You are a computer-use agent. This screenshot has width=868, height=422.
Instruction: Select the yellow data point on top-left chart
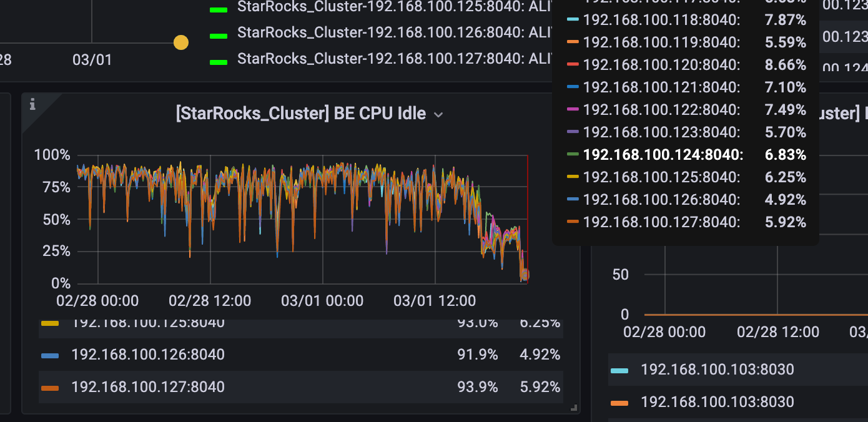pos(181,42)
